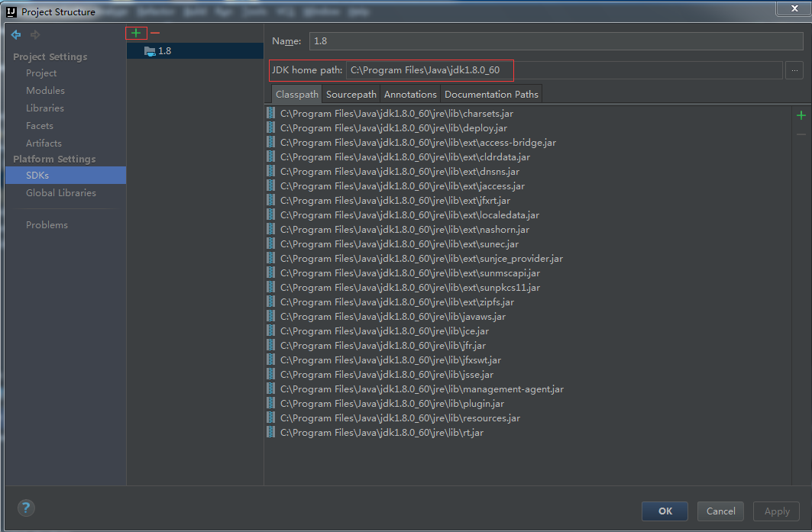Select the management-agent.jar classpath entry
The width and height of the screenshot is (812, 532).
422,389
